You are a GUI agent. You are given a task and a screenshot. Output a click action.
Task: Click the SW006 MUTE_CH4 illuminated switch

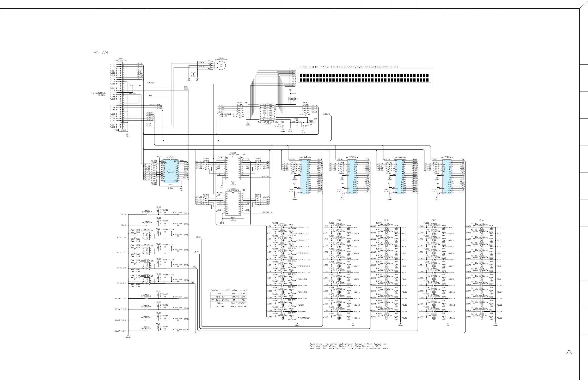pyautogui.click(x=147, y=282)
